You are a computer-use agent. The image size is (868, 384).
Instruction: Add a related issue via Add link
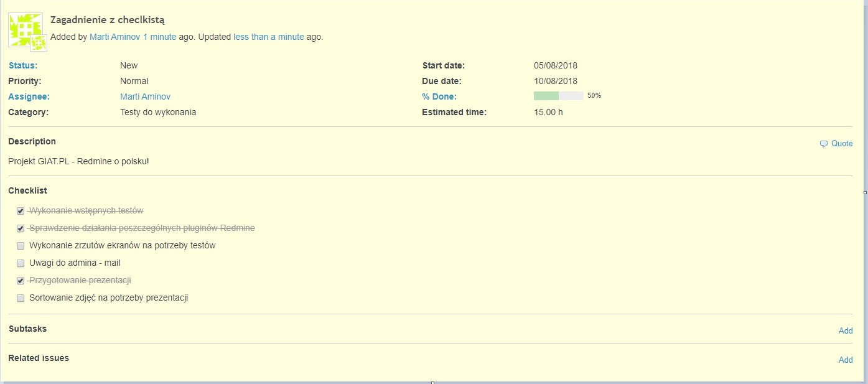tap(846, 360)
